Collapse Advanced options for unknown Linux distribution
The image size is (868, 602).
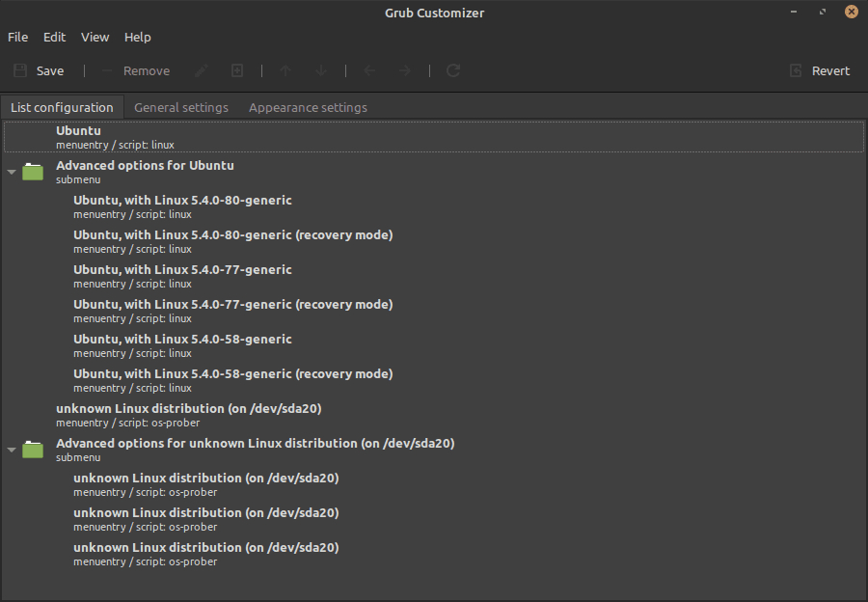[12, 450]
